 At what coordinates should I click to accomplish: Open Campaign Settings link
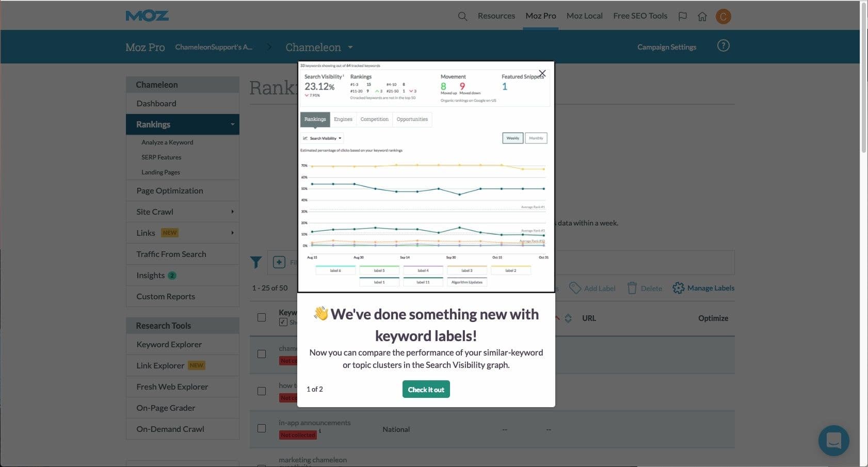(x=666, y=47)
